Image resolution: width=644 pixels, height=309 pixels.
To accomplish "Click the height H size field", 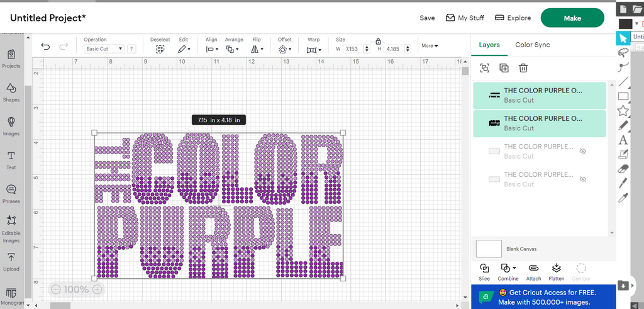I will click(393, 49).
